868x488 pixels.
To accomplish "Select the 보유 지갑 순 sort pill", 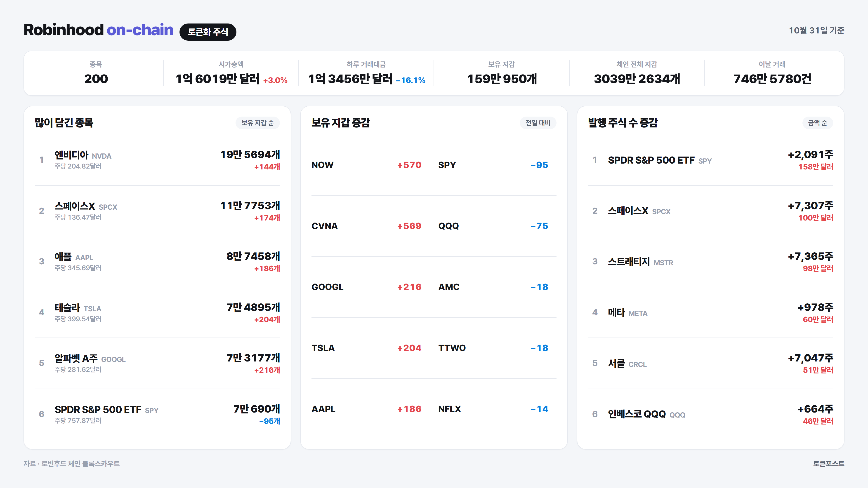I will point(257,123).
